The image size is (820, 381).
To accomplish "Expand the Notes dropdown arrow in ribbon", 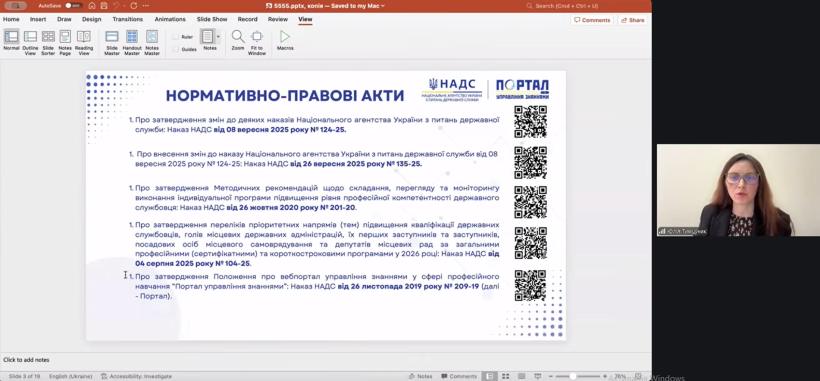I will point(218,37).
